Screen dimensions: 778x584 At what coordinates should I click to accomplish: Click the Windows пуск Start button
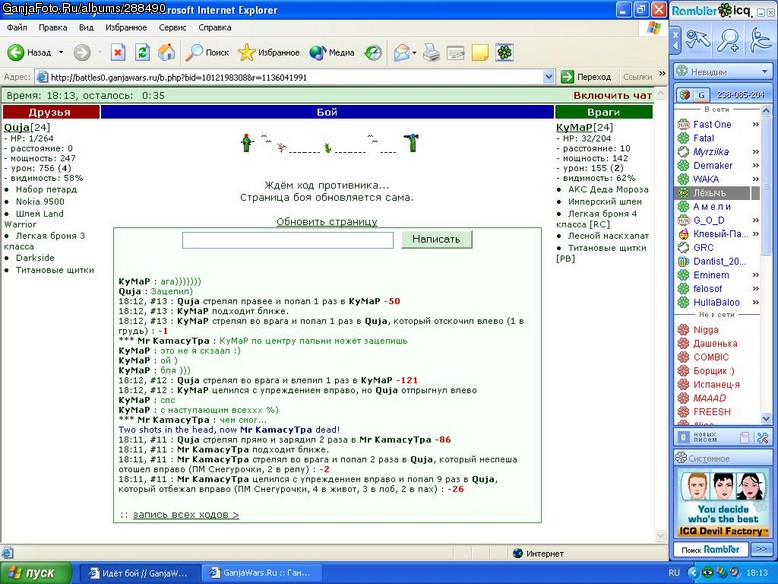(x=35, y=573)
